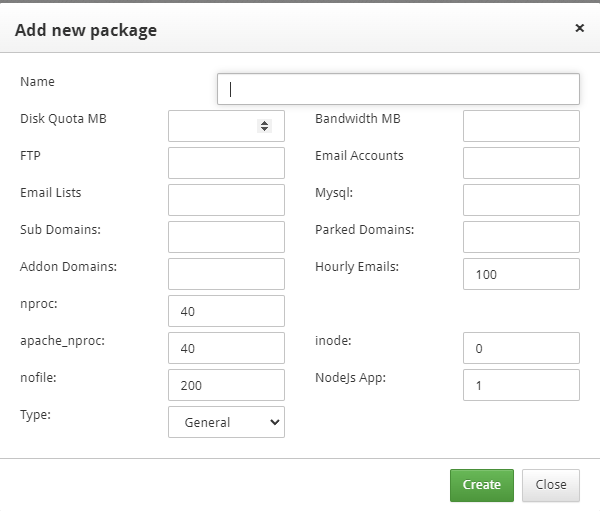
Task: Click the Name label
Action: (38, 82)
